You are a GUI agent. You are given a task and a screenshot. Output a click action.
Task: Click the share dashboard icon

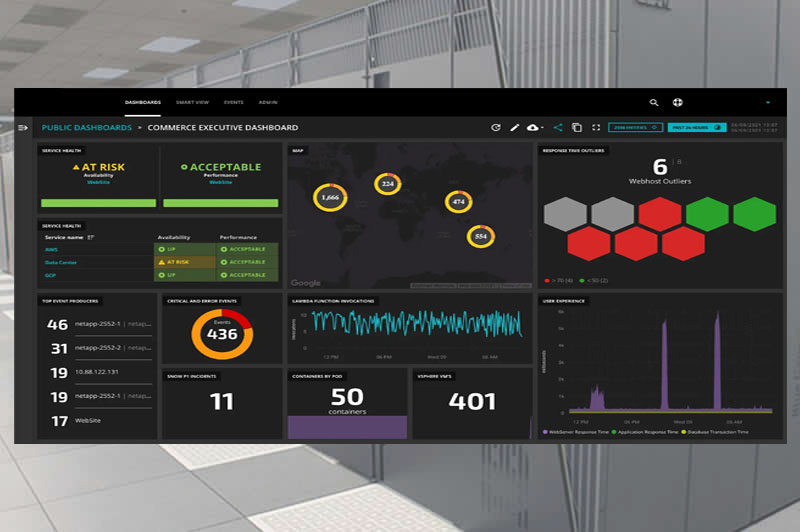click(x=558, y=128)
